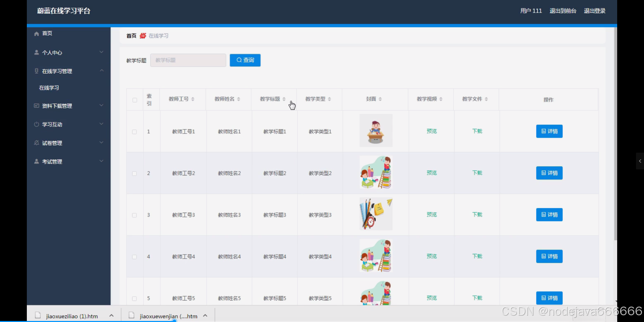The image size is (644, 322).
Task: Sort by 封面 using its sort arrows
Action: tap(380, 99)
